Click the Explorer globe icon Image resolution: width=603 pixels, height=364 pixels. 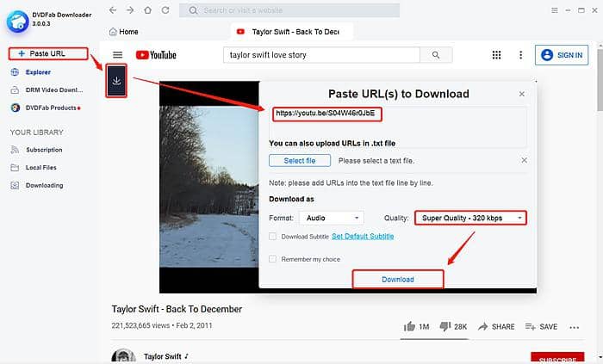tap(15, 72)
